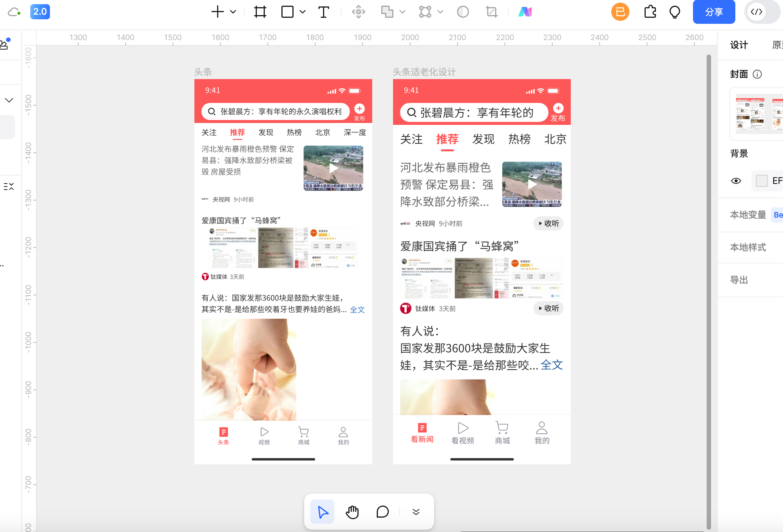The width and height of the screenshot is (783, 532).
Task: Click the background color swatch
Action: point(762,181)
